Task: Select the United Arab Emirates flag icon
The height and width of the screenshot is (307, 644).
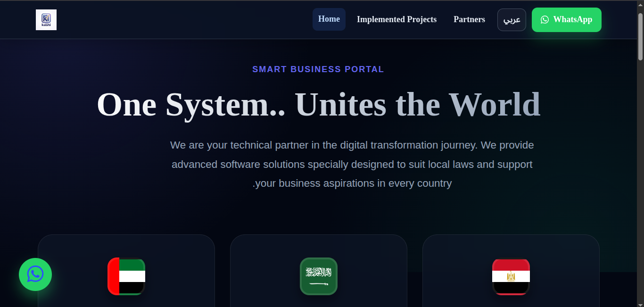Action: click(x=126, y=276)
